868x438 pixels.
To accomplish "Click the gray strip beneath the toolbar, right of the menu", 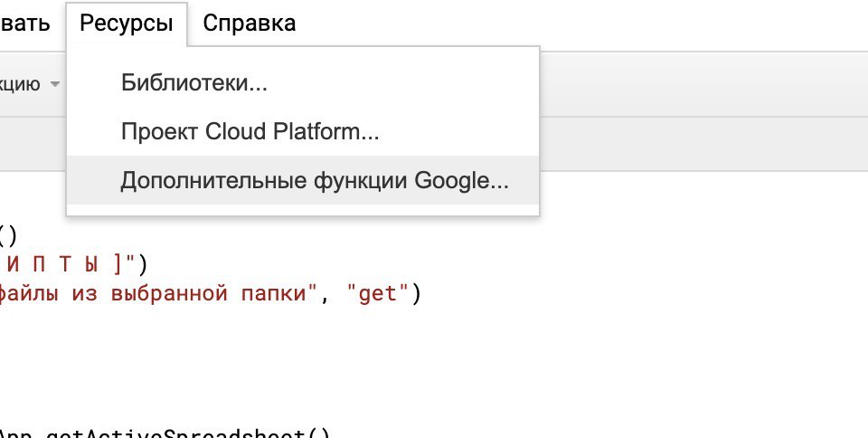I will click(705, 145).
